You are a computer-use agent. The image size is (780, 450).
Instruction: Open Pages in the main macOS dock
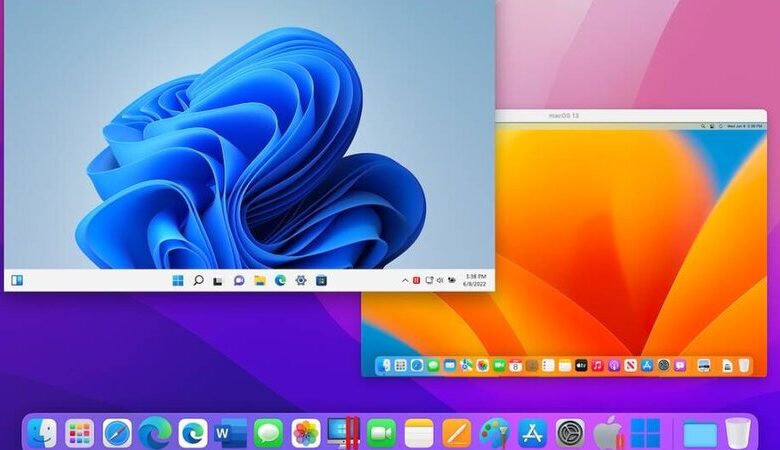pyautogui.click(x=457, y=434)
